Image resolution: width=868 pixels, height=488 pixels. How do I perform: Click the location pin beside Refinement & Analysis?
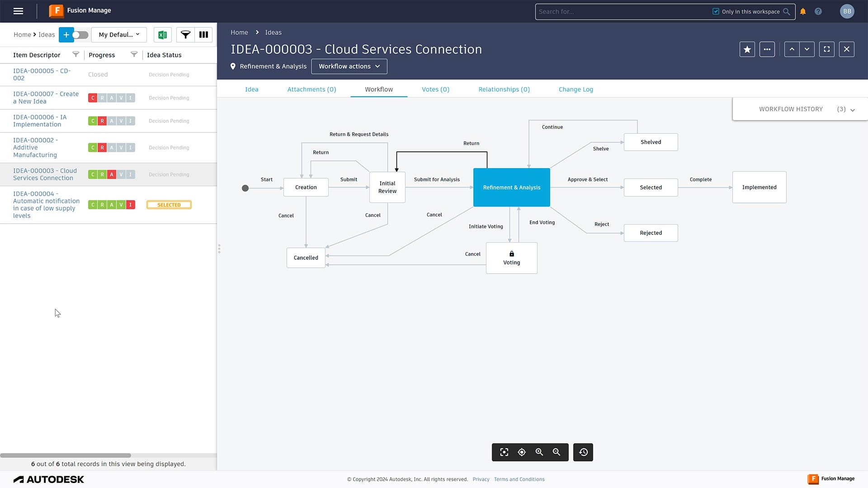coord(233,66)
